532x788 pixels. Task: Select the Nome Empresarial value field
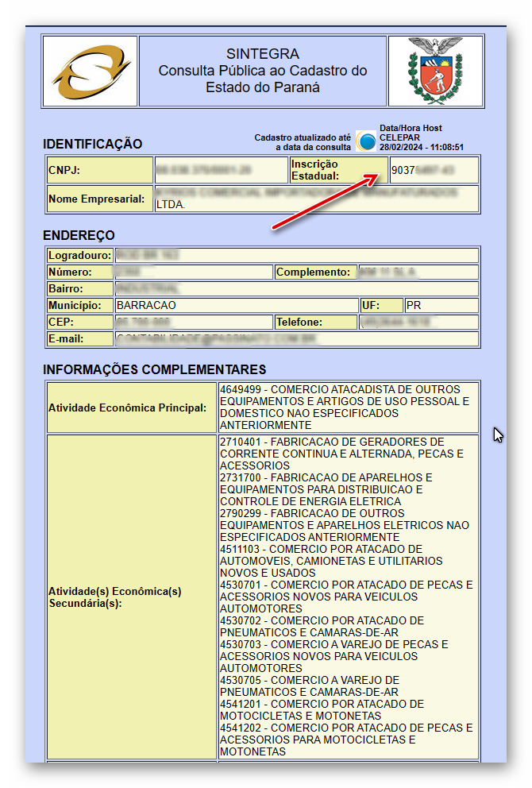(x=316, y=199)
